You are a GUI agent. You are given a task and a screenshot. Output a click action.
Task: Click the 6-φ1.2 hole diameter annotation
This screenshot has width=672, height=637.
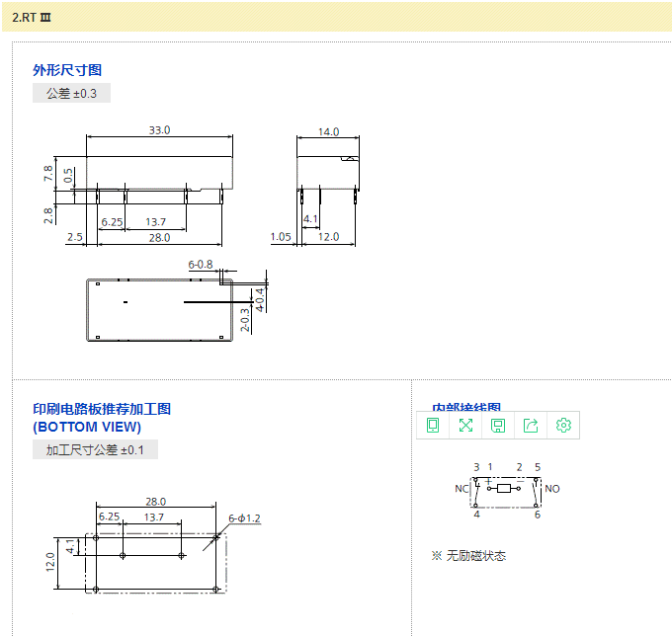[x=244, y=518]
